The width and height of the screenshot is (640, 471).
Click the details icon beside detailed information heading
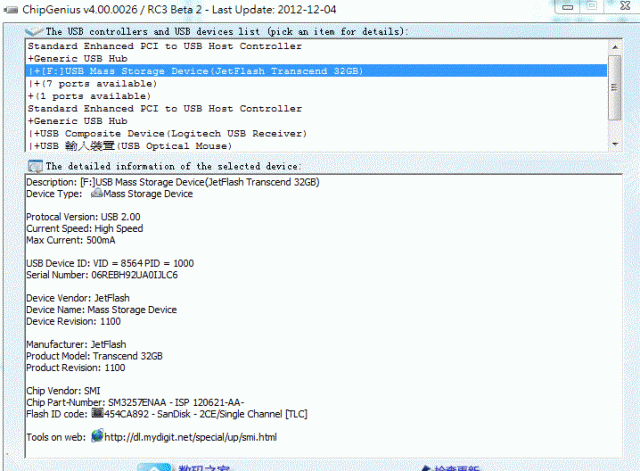(35, 166)
